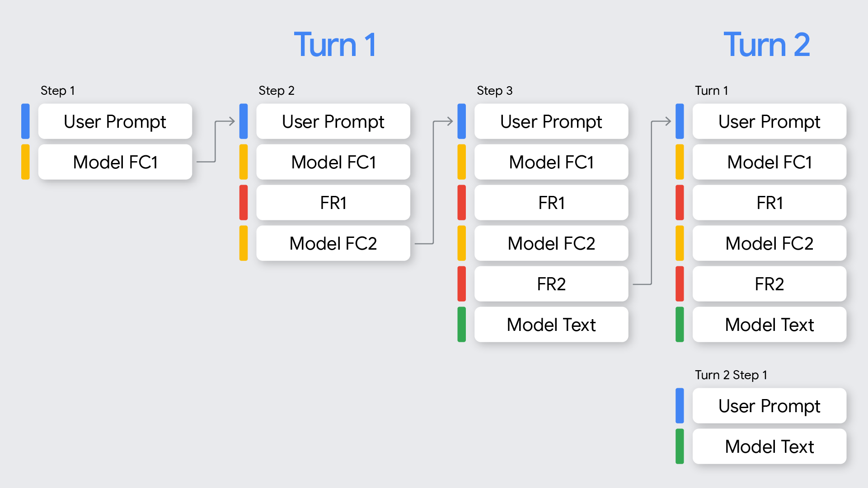Click the Step 3 column label
This screenshot has height=488, width=868.
coord(494,91)
